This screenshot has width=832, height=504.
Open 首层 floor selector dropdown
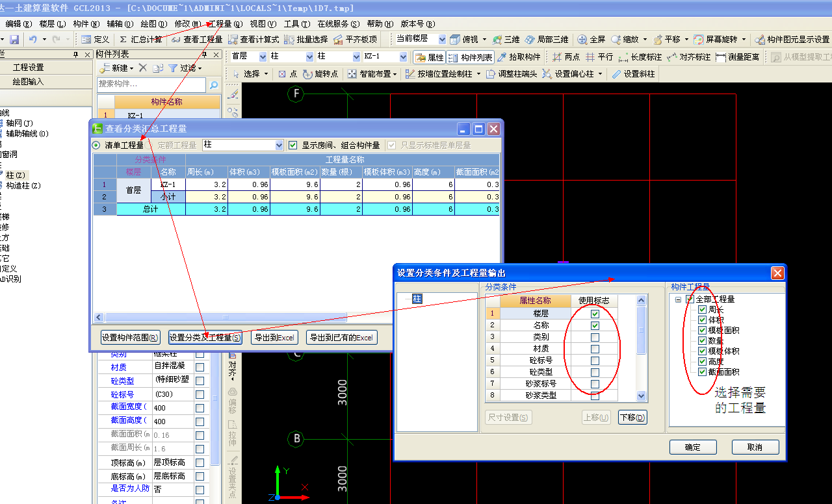pyautogui.click(x=262, y=57)
